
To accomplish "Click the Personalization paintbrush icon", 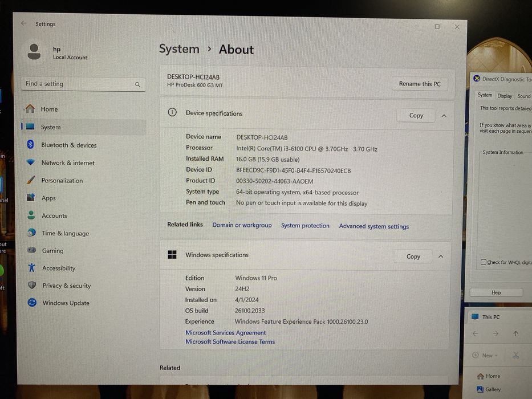I will tap(31, 180).
